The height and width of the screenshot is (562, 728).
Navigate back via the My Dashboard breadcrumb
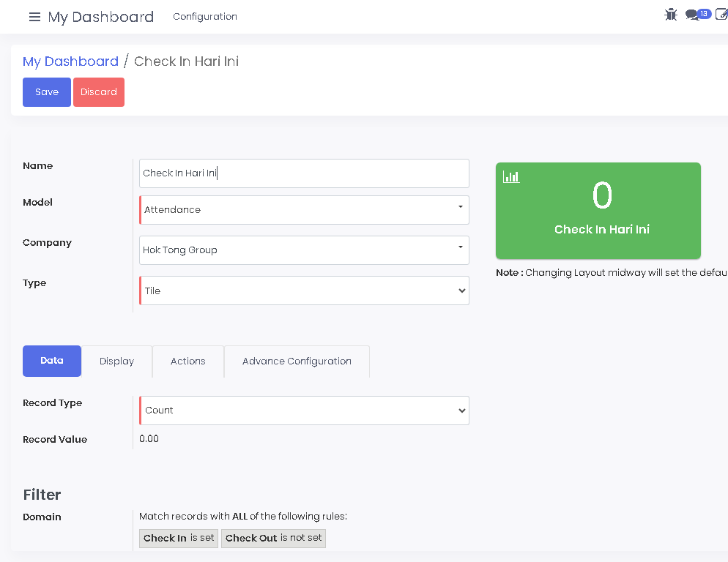[x=70, y=61]
